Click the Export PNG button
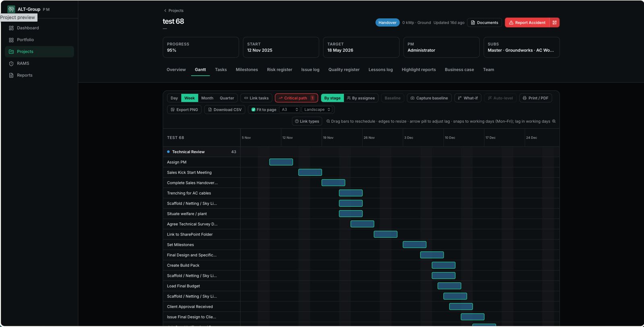The width and height of the screenshot is (644, 327). point(184,110)
